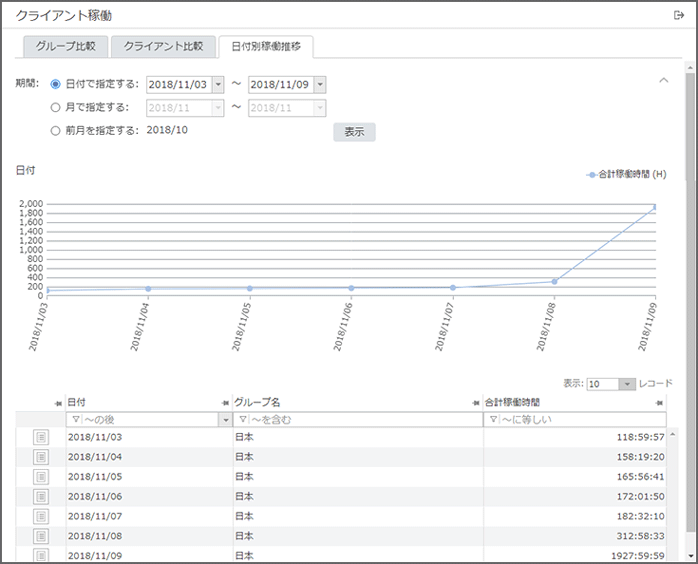Open the end date 2018/11/09 dropdown
Viewport: 698px width, 564px height.
pos(319,85)
